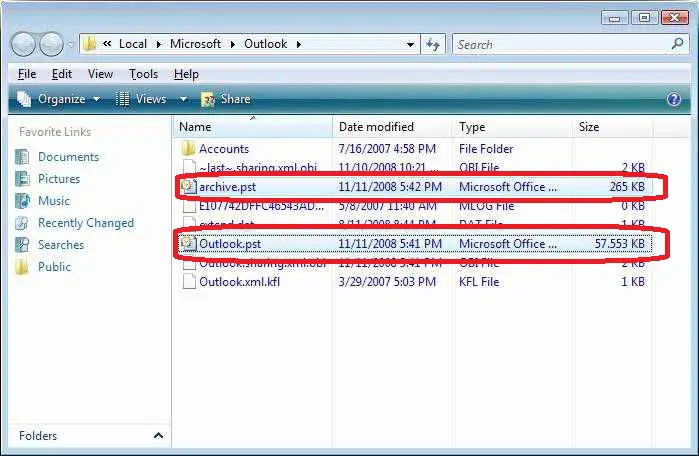699x456 pixels.
Task: Click the Public folder icon in the sidebar
Action: coord(21,267)
